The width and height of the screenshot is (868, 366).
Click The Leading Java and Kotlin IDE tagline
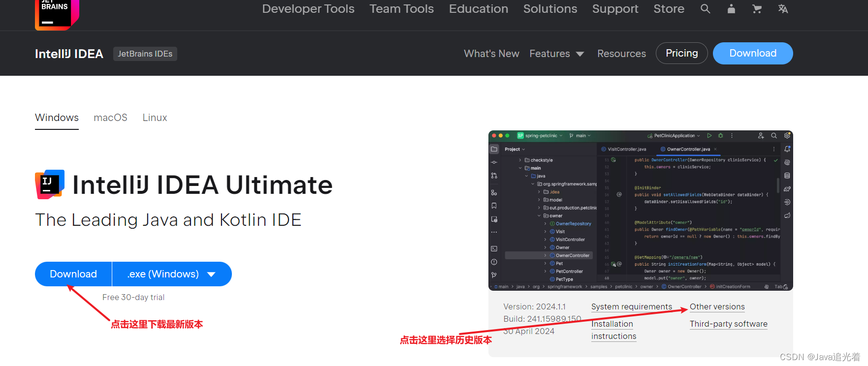point(168,220)
